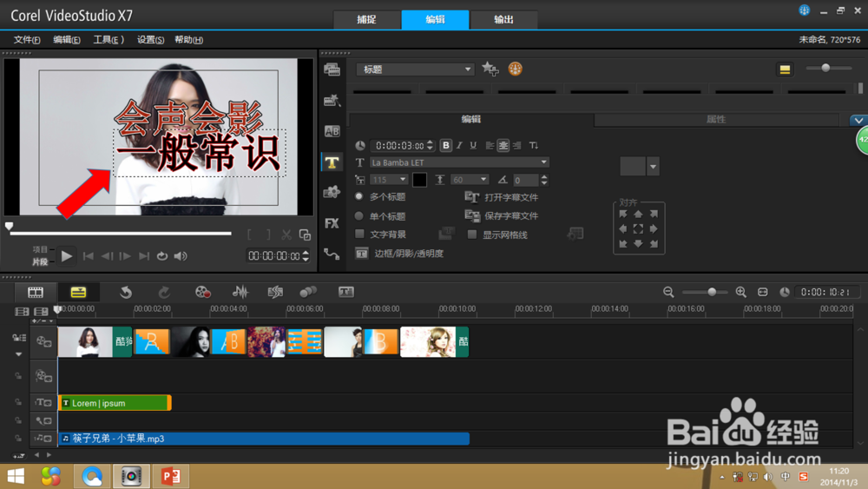Zoom out the timeline
This screenshot has height=489, width=868.
(668, 292)
